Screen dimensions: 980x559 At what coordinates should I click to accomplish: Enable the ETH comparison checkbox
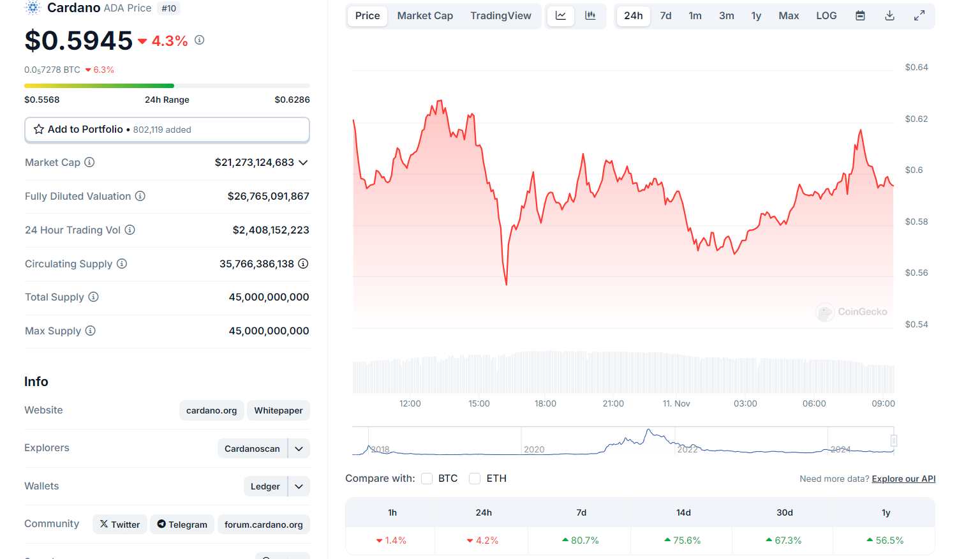pos(475,479)
